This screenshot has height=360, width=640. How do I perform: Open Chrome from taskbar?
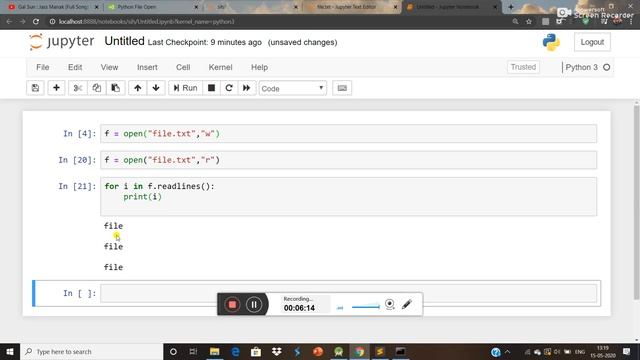[359, 351]
